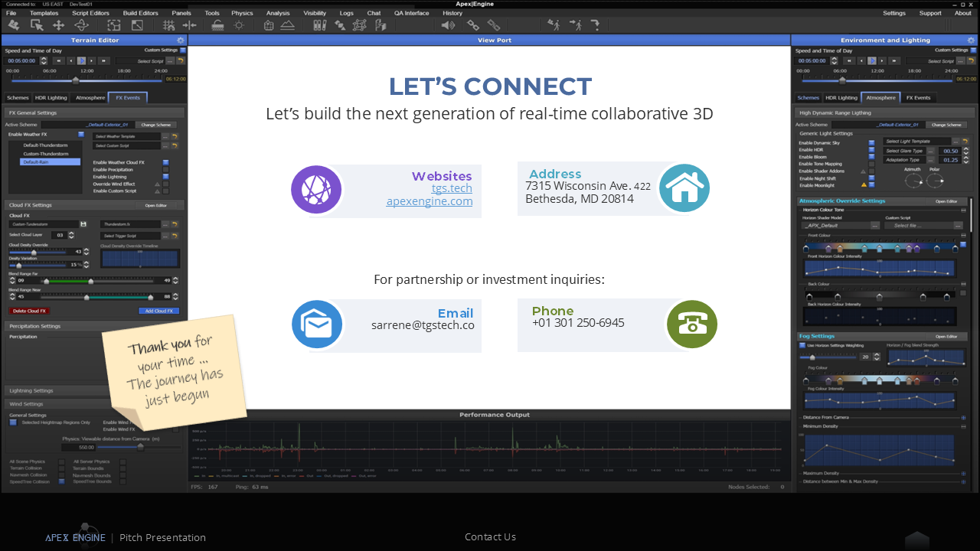Select Default-Thunderstorm in weather list
Screen dimensions: 980x551
pyautogui.click(x=46, y=145)
